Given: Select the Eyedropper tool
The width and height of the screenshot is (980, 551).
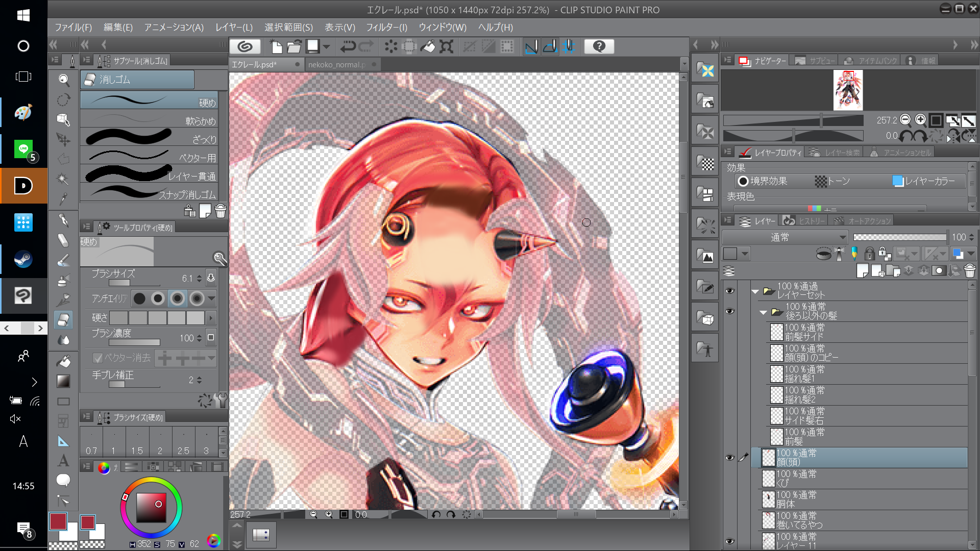Looking at the screenshot, I should tap(63, 199).
